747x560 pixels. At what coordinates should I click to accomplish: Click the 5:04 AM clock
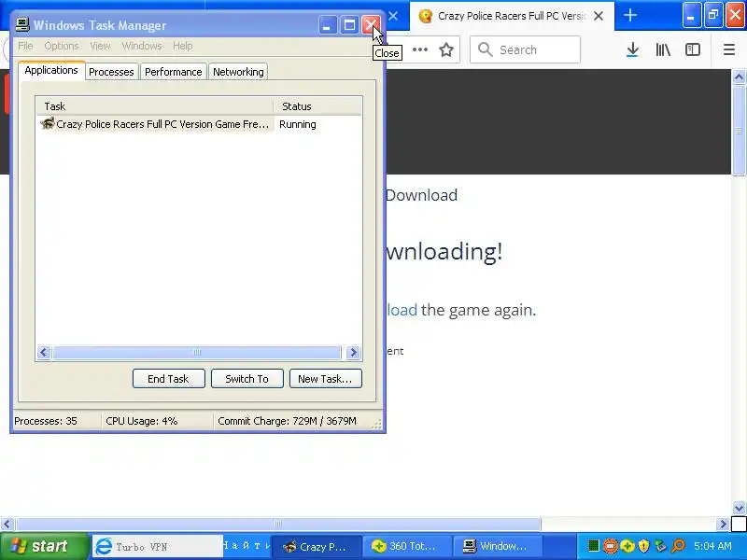click(x=712, y=546)
